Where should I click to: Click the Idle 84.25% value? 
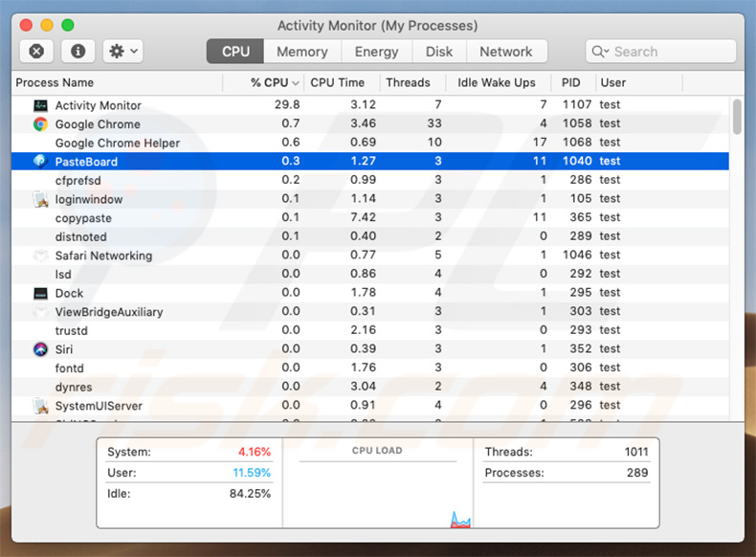click(250, 493)
